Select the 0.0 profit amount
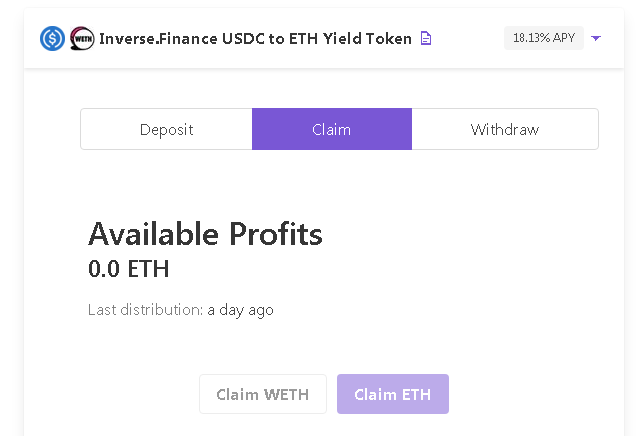The width and height of the screenshot is (644, 436). [x=104, y=269]
